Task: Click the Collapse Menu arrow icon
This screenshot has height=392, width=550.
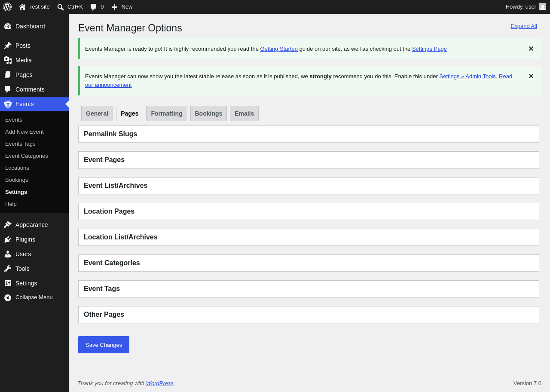Action: coord(8,297)
